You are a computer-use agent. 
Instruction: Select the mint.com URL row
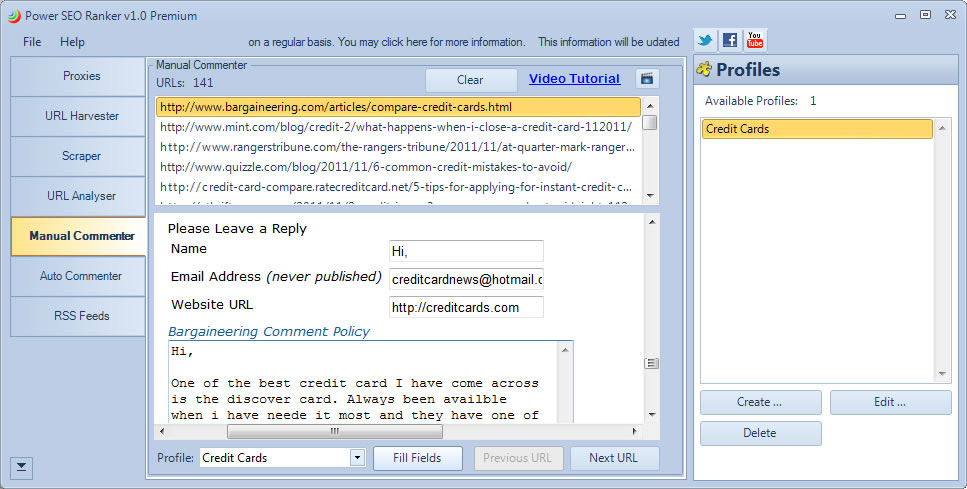pos(398,127)
